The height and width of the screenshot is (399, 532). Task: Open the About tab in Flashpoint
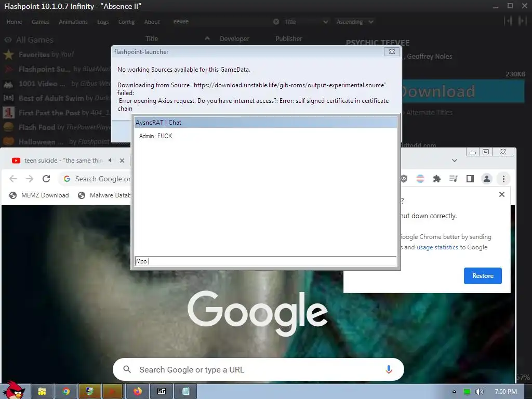152,22
